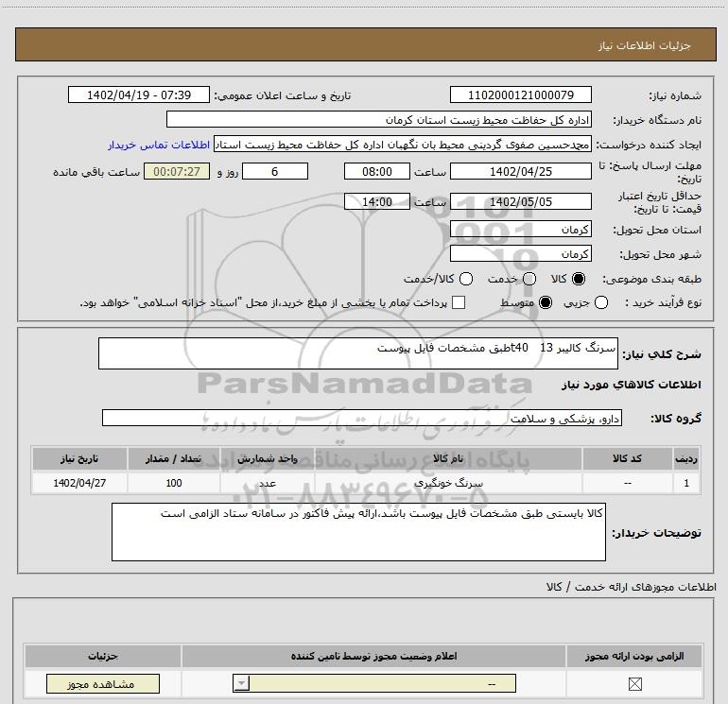Click the جزئیات column header in permits table
This screenshot has height=704, width=728.
coord(103,656)
